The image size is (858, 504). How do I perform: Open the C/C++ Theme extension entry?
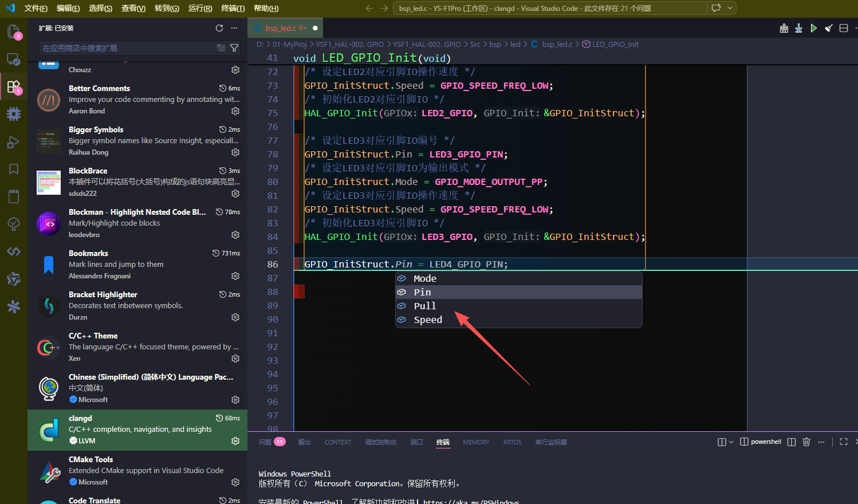[137, 348]
